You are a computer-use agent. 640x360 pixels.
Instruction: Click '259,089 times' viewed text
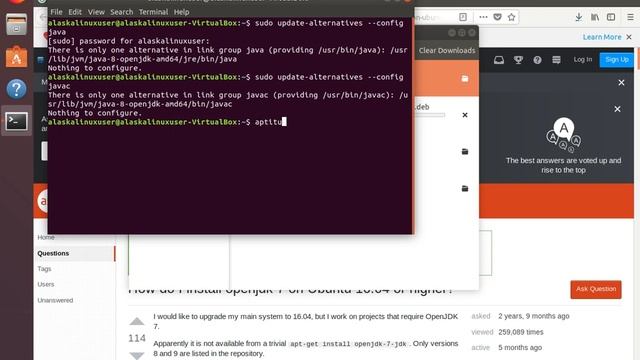(x=520, y=332)
